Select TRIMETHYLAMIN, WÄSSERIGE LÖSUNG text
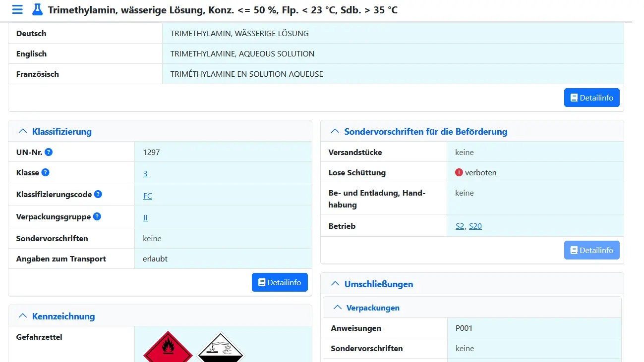The image size is (644, 362). click(239, 33)
